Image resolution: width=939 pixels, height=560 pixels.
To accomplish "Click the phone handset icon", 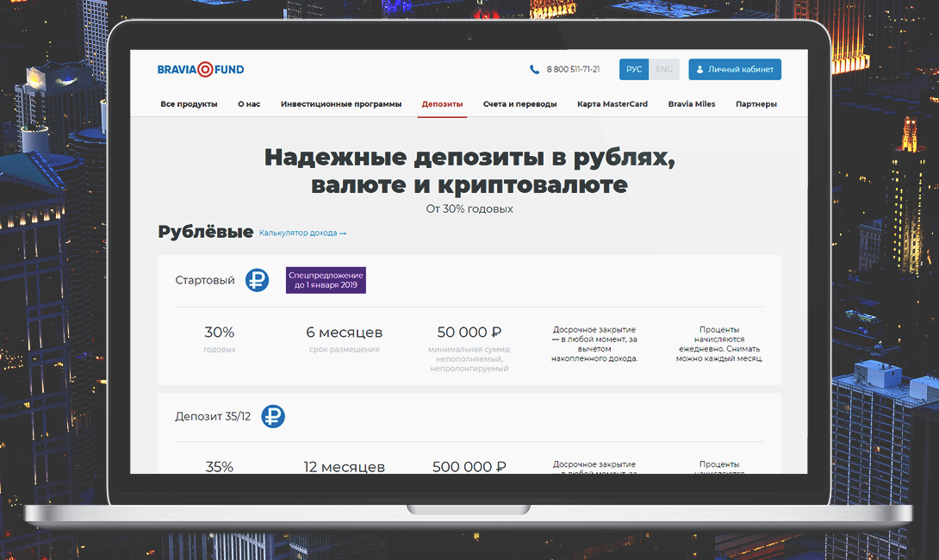I will point(534,70).
